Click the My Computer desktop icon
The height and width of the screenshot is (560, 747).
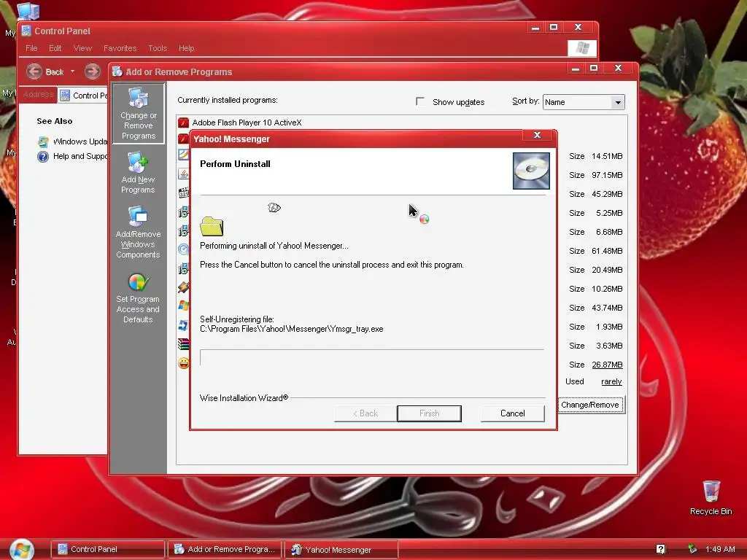28,12
